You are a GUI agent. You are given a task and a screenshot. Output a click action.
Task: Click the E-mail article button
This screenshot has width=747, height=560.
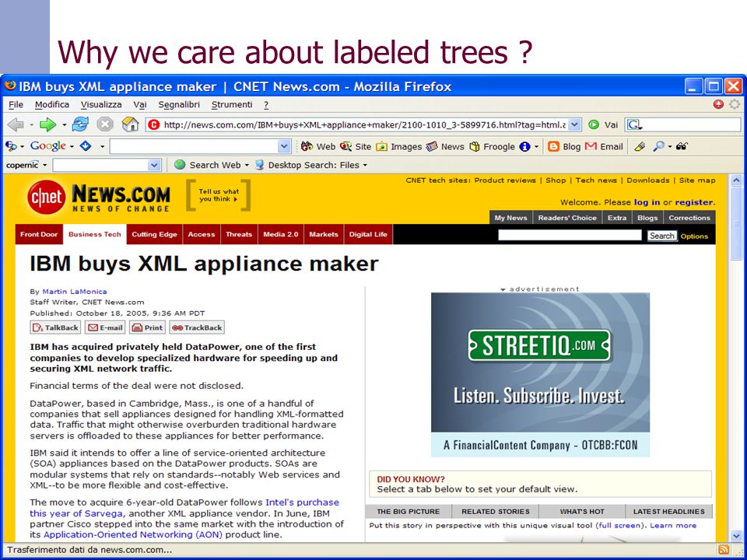105,327
